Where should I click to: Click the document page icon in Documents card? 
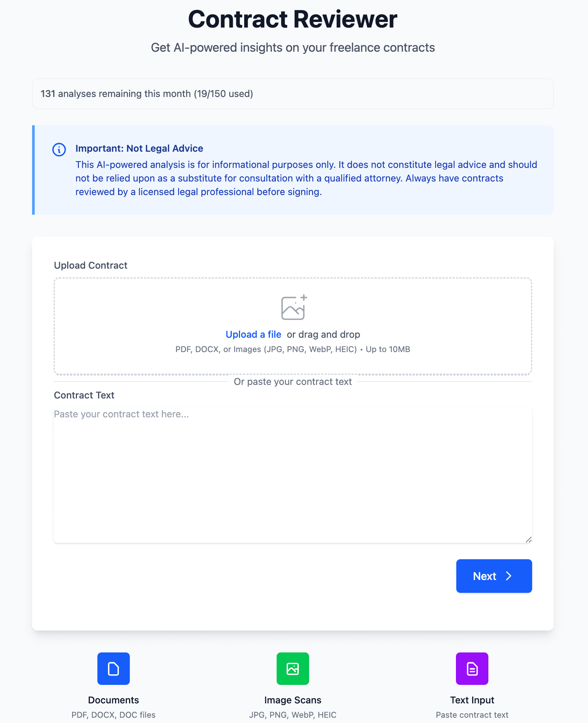(113, 669)
